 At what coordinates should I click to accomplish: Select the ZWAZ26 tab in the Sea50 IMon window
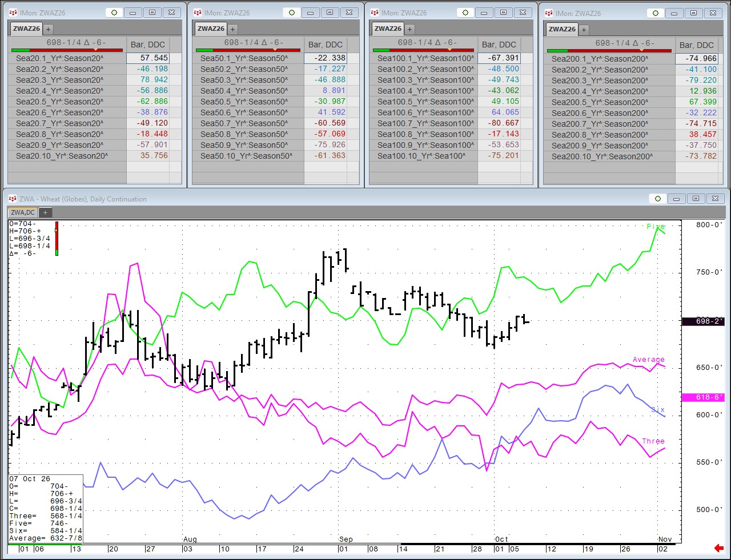tap(211, 29)
